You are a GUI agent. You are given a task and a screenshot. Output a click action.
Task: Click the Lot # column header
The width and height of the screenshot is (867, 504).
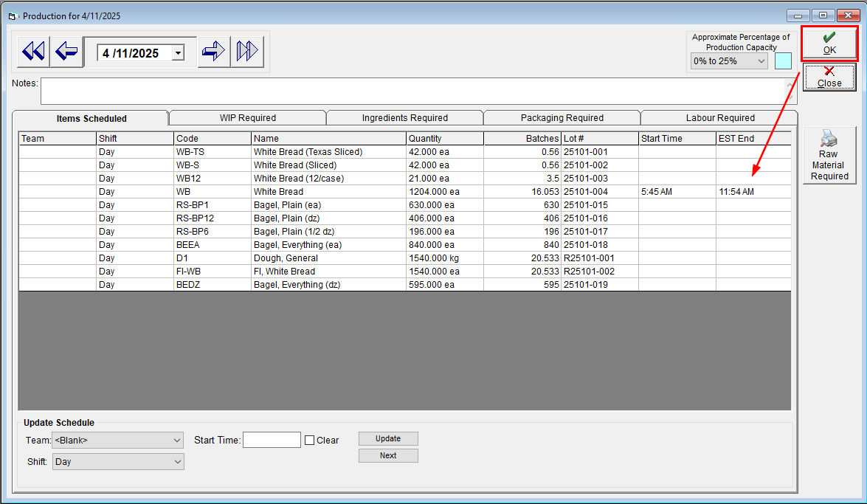click(x=599, y=138)
